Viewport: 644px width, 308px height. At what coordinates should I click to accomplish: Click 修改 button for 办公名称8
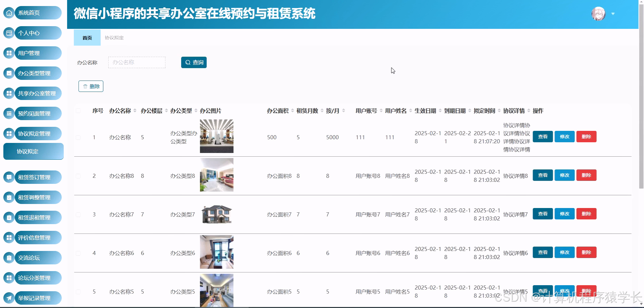(x=565, y=175)
